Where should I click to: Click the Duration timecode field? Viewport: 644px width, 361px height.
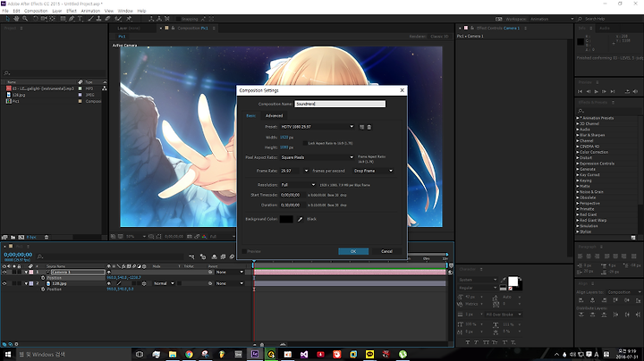click(291, 205)
